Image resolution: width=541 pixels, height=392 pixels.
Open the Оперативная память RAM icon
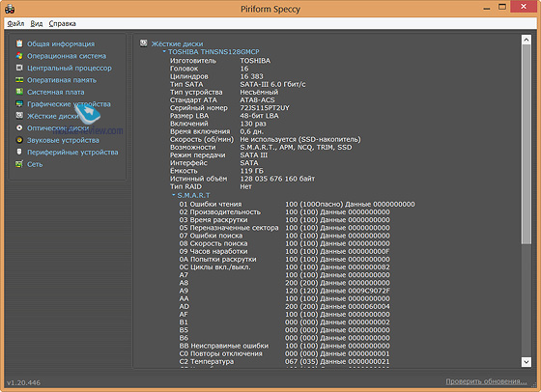tap(19, 79)
